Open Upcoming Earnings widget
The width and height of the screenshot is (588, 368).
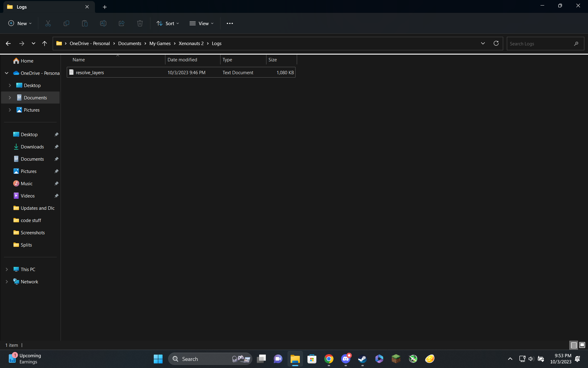[24, 359]
